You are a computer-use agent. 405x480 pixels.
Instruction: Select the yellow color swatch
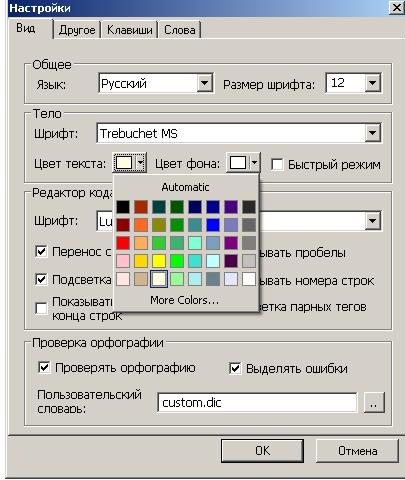(x=159, y=261)
